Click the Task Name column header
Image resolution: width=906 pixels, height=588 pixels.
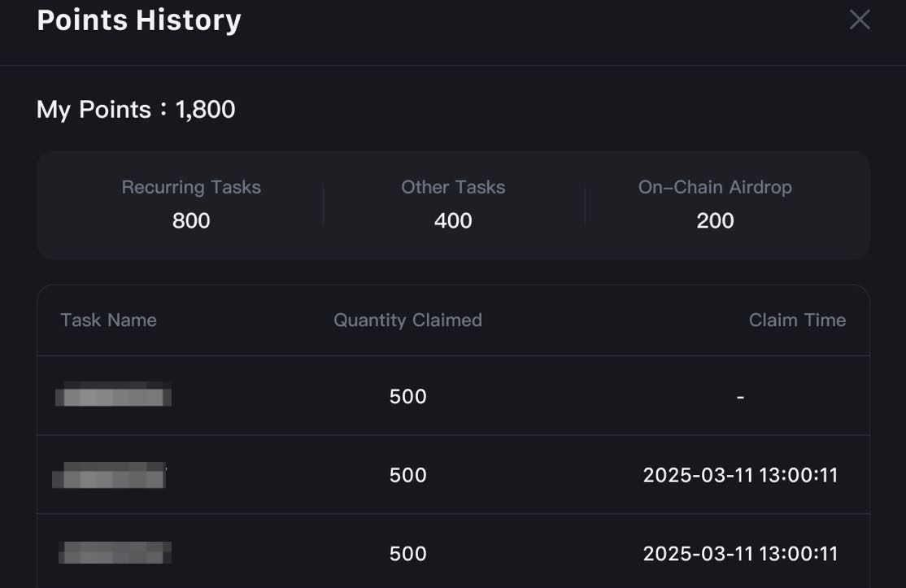108,320
